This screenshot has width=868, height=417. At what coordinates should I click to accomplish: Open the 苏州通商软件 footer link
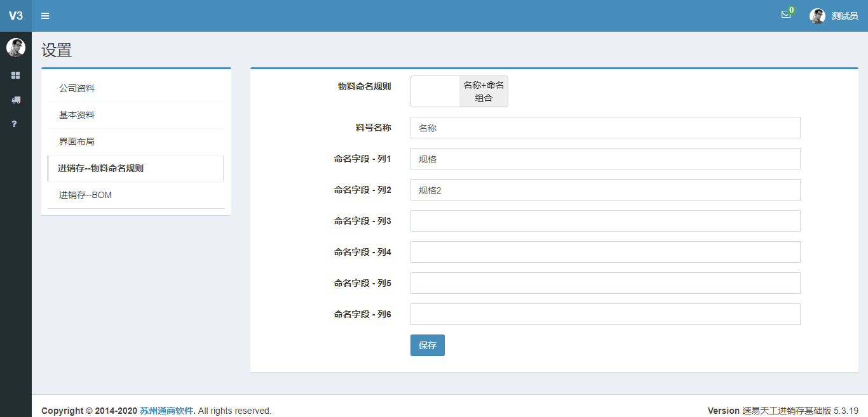(x=166, y=411)
